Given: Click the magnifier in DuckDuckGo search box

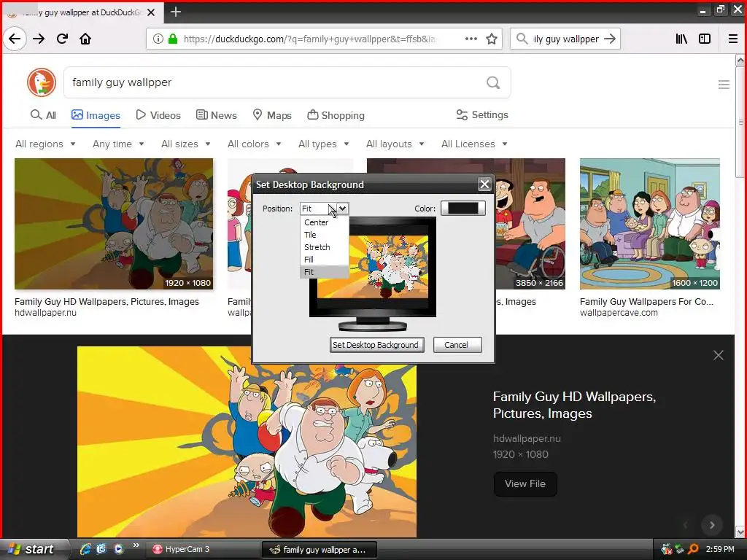Looking at the screenshot, I should (493, 83).
